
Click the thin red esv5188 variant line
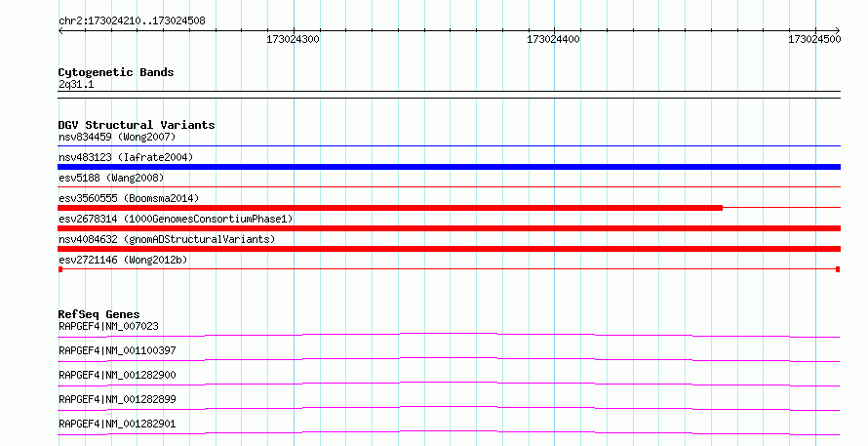[449, 187]
